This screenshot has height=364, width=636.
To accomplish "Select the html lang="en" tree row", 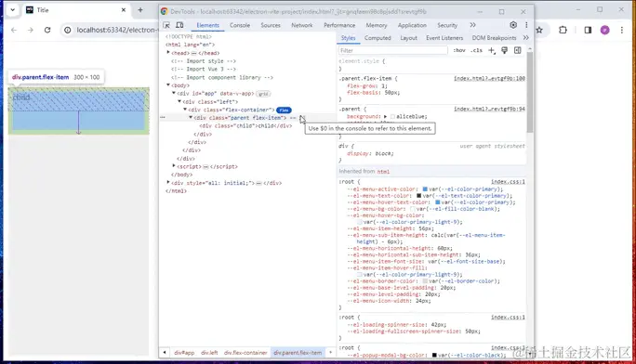I will (191, 45).
